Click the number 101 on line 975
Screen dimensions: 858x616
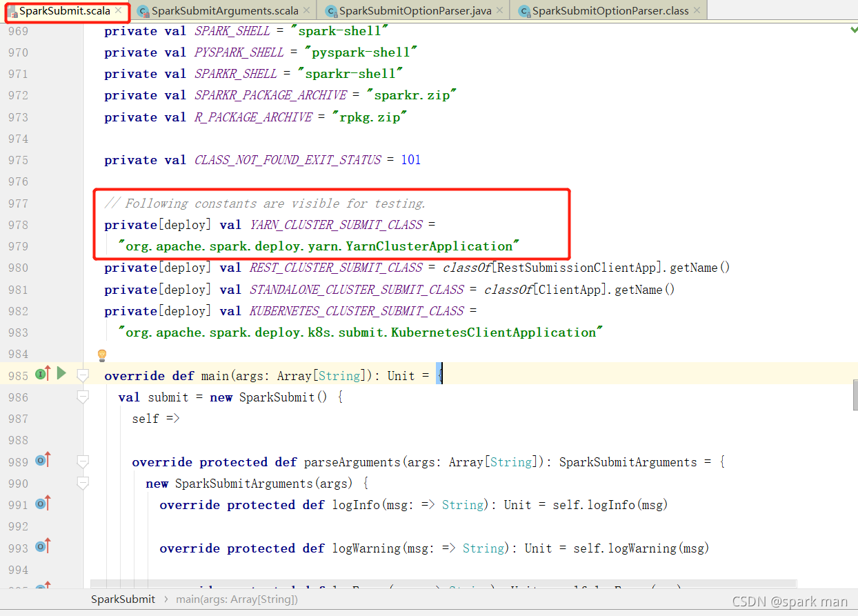411,160
